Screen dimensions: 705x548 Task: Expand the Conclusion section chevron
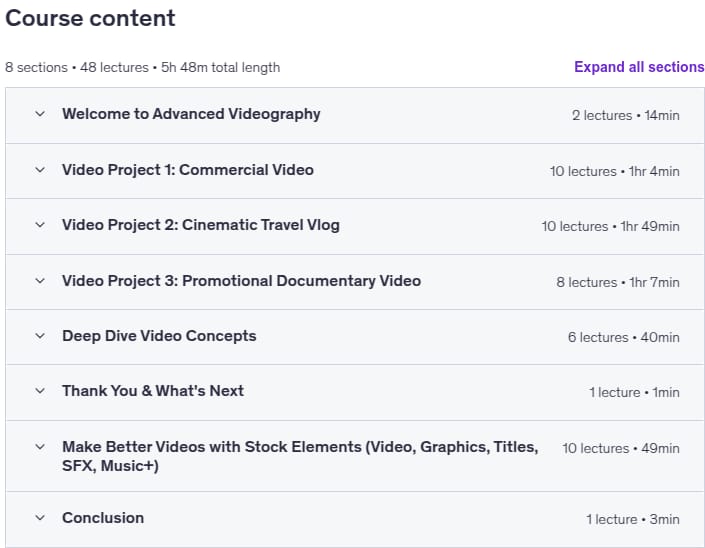pos(40,518)
